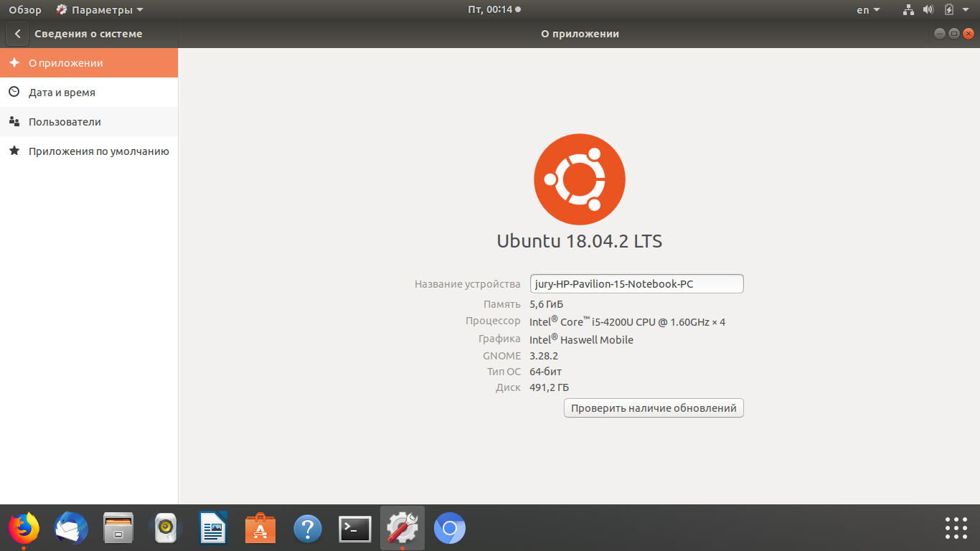Open the Параметры application menu
This screenshot has height=551, width=980.
(100, 10)
